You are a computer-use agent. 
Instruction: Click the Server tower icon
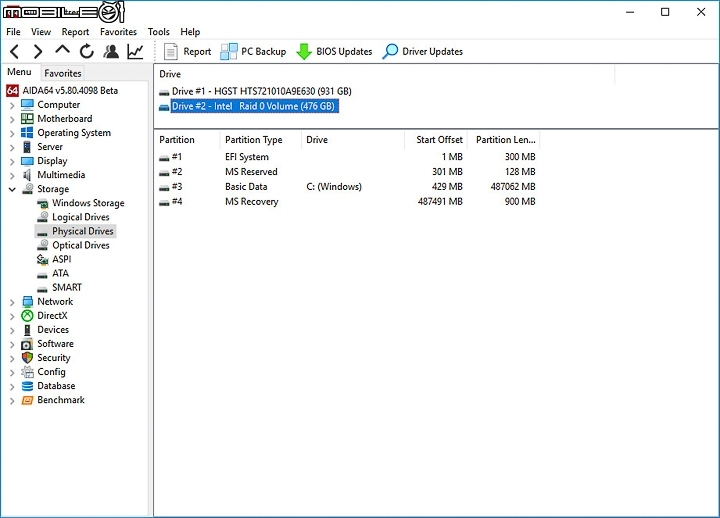pos(27,147)
